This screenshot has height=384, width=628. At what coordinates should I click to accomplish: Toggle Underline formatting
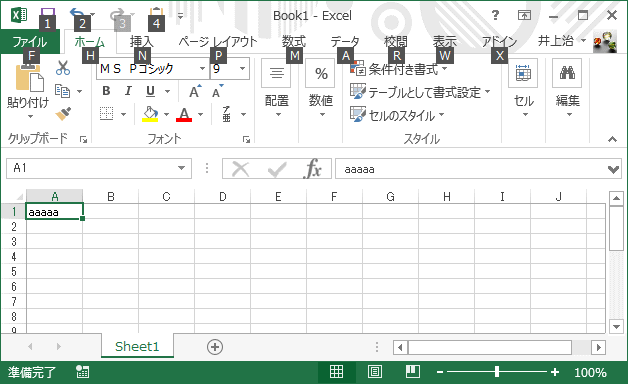click(150, 91)
